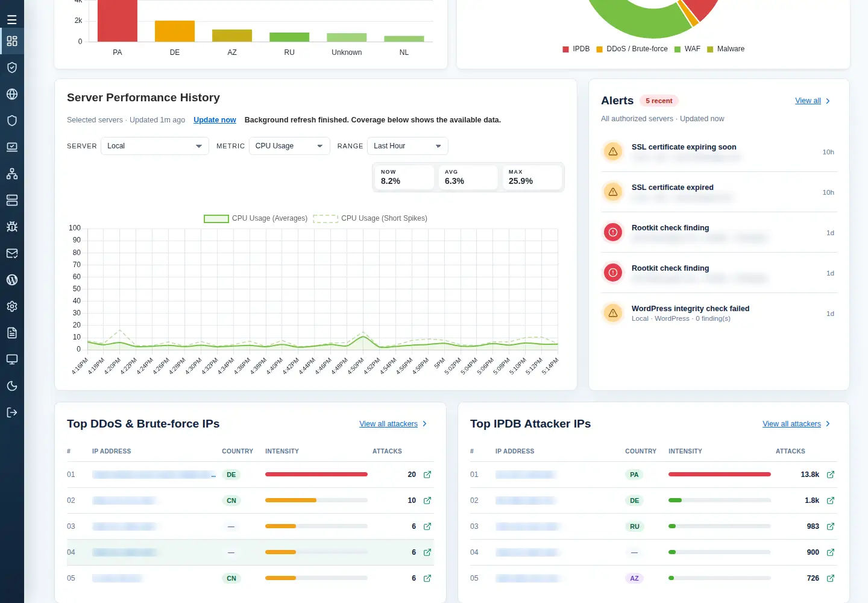Image resolution: width=868 pixels, height=603 pixels.
Task: Click the AZ country badge in IPDB row 05
Action: [x=634, y=578]
